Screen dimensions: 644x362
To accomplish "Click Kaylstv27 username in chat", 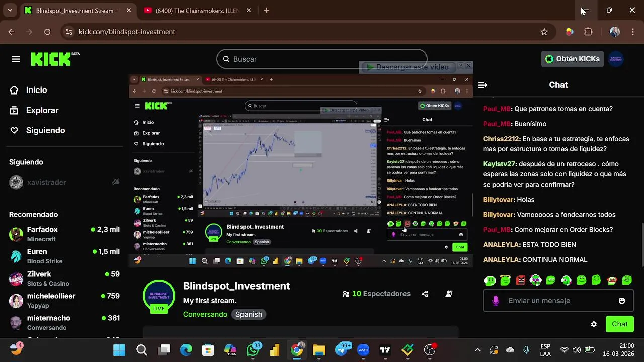I will 499,164.
